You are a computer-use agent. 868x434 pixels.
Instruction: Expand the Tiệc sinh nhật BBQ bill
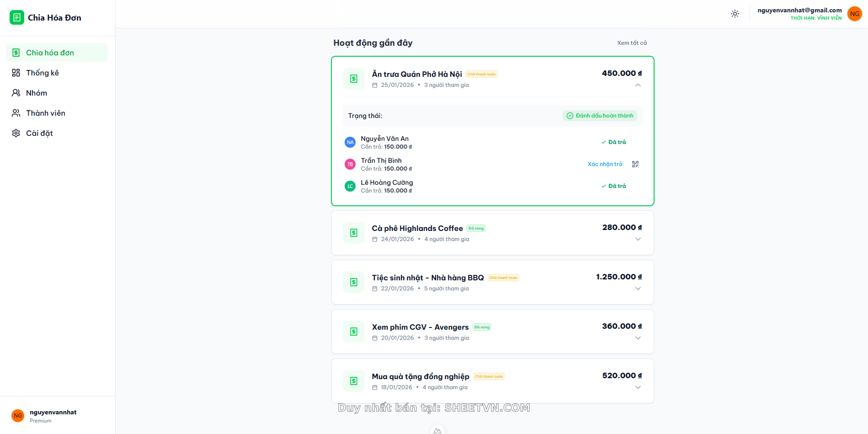coord(638,289)
